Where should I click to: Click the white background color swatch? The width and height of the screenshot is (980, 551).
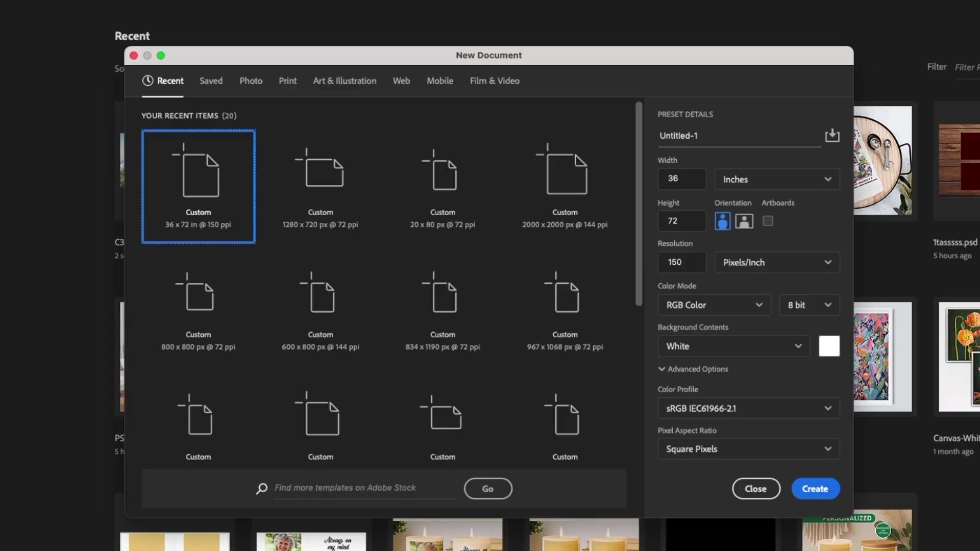828,346
